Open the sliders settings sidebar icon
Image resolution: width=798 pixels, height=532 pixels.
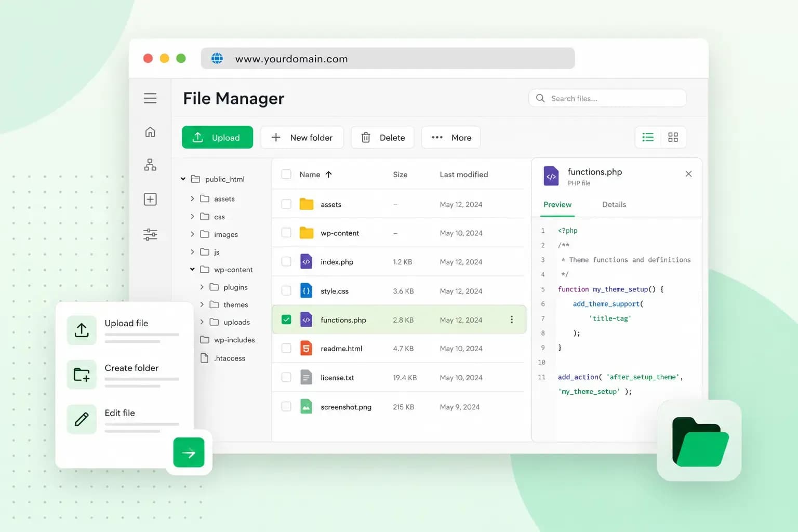tap(150, 234)
